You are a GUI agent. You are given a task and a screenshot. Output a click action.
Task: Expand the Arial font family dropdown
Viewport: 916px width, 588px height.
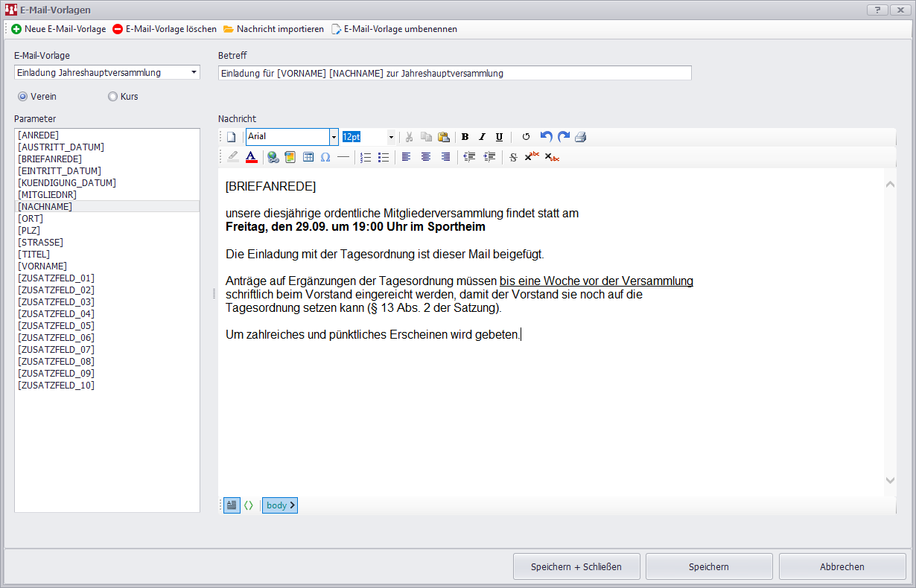point(334,137)
